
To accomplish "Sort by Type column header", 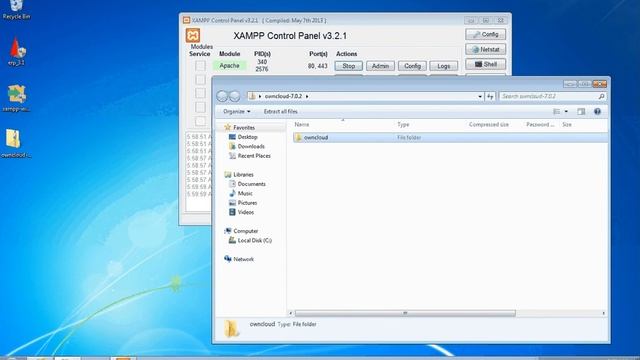I will point(403,124).
